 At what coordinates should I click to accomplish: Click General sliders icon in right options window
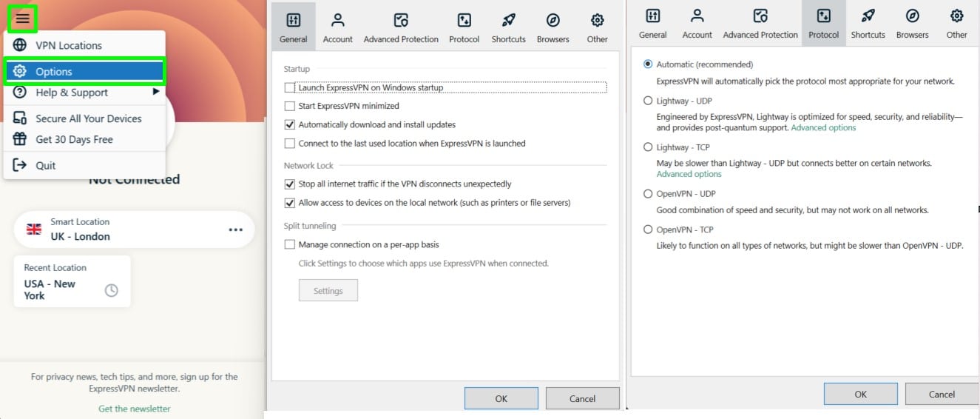652,16
